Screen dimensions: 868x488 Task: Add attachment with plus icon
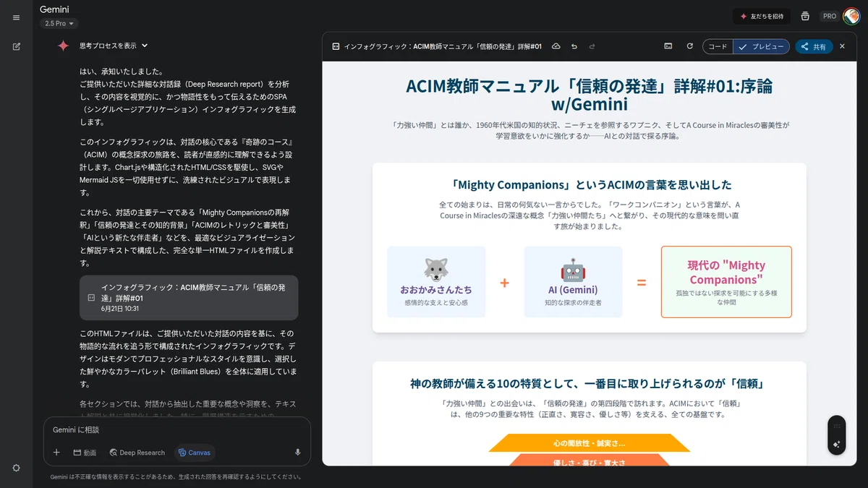pos(56,453)
